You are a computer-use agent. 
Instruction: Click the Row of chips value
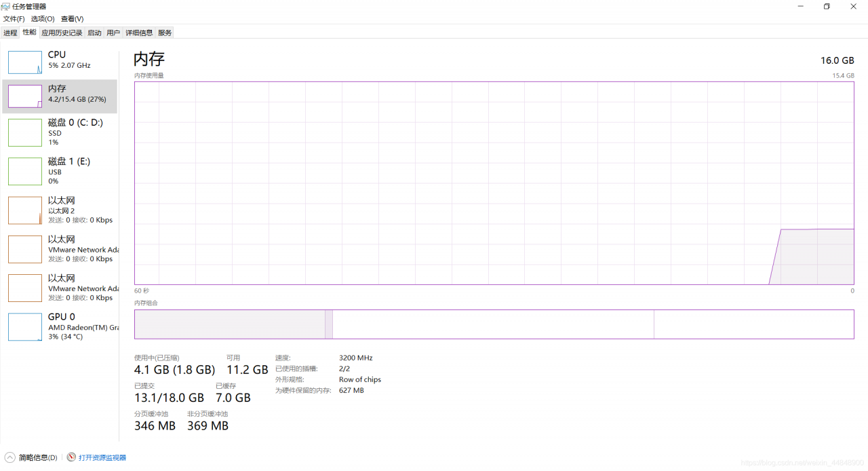(x=360, y=379)
